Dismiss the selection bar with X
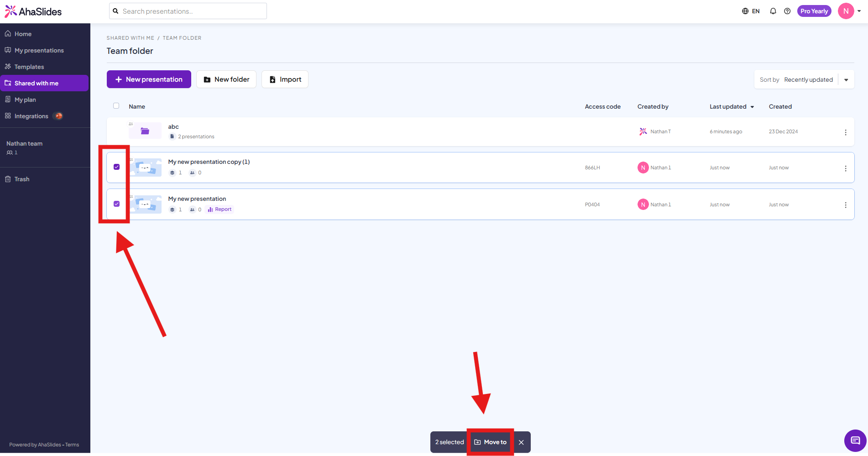This screenshot has width=868, height=456. tap(521, 442)
